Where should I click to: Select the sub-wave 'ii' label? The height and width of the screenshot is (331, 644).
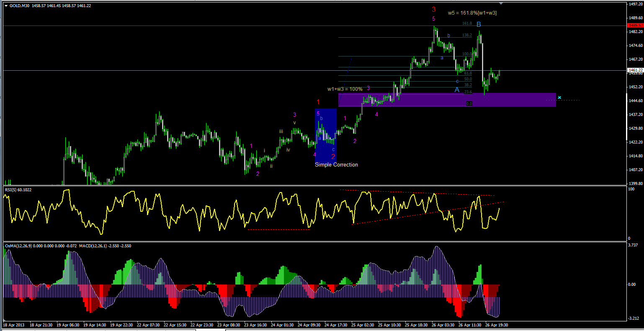pos(271,166)
